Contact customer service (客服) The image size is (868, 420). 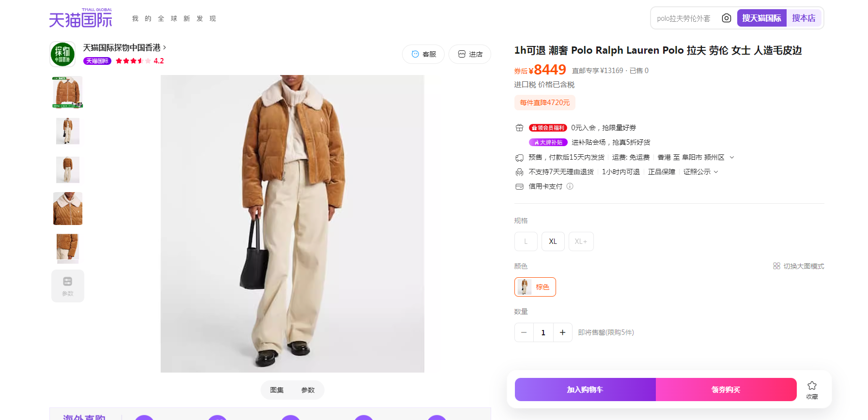pos(423,54)
